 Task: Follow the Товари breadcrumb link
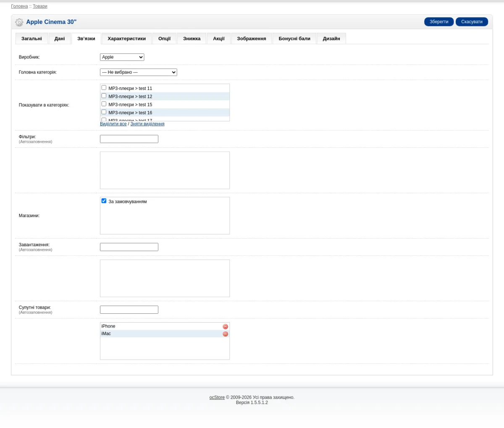coord(40,6)
